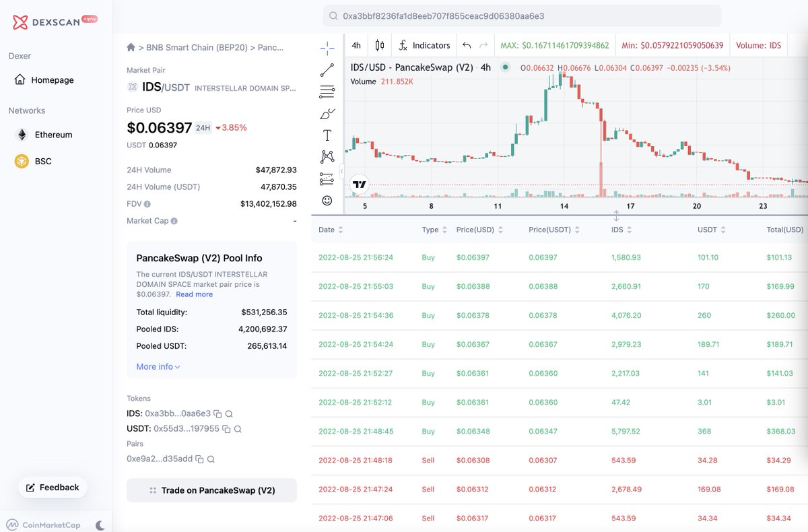This screenshot has width=808, height=532.
Task: Click the home icon in breadcrumb
Action: tap(131, 48)
